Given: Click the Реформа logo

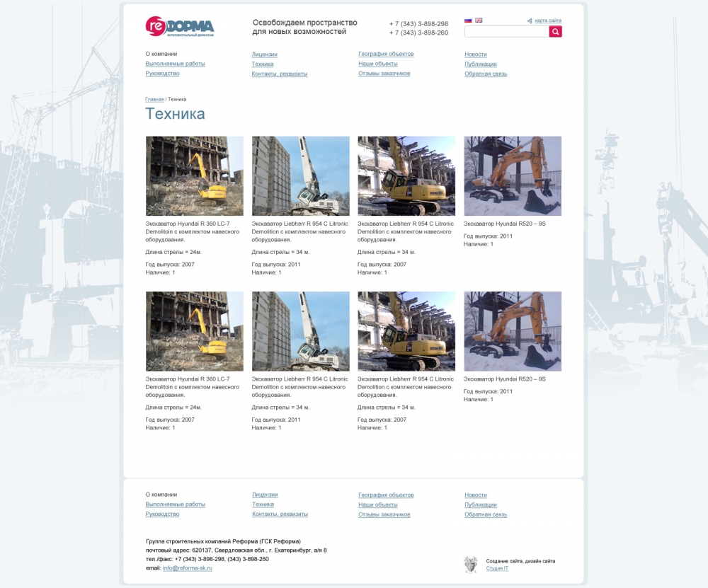Looking at the screenshot, I should (x=180, y=27).
